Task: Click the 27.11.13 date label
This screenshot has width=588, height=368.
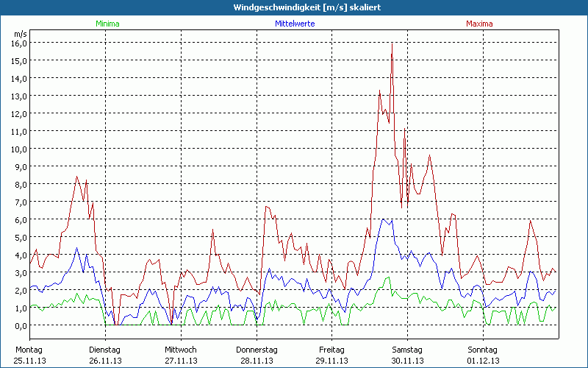Action: tap(181, 361)
